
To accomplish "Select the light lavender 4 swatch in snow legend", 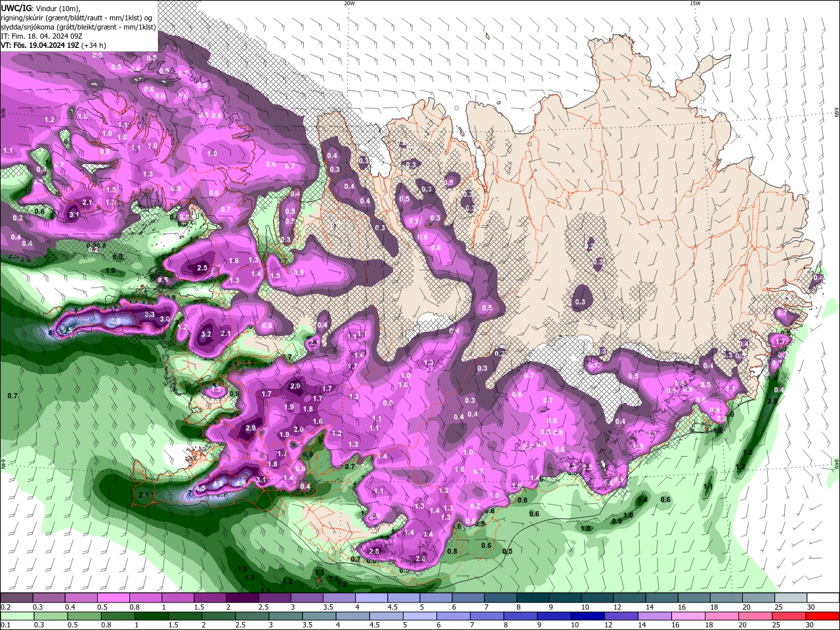I will 371,598.
